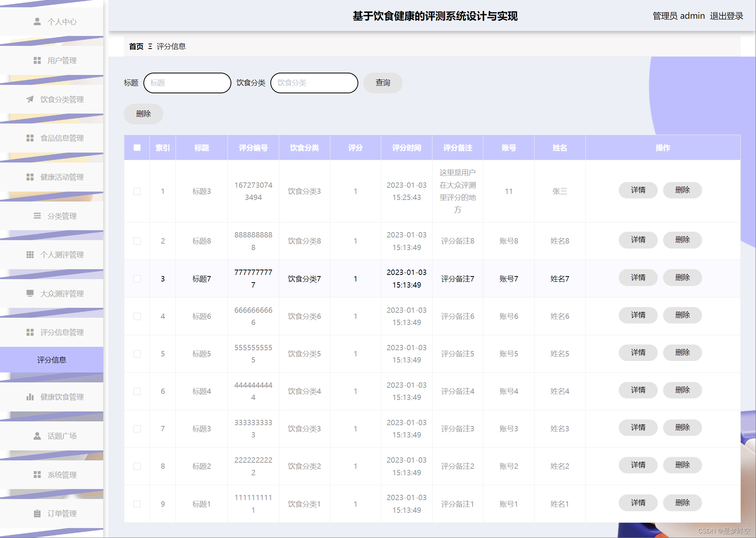Click the batch 删除 button above table
756x538 pixels.
(x=143, y=114)
